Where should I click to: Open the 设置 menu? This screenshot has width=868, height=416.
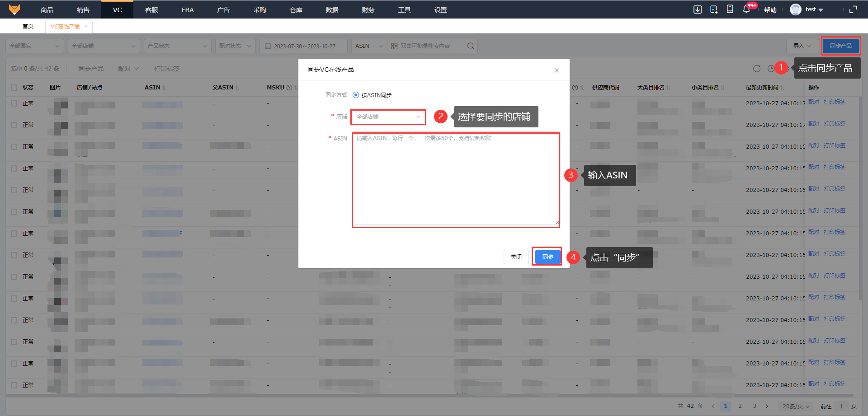(x=440, y=9)
